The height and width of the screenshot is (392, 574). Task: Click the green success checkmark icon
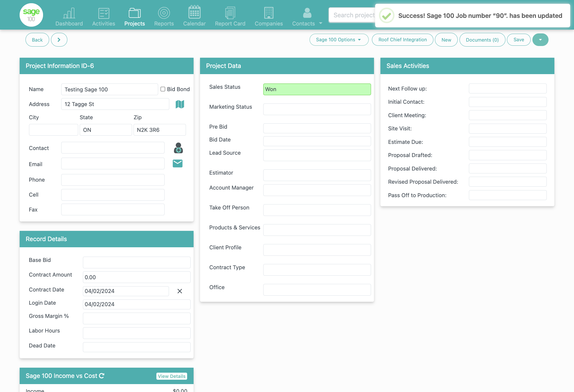pyautogui.click(x=387, y=16)
